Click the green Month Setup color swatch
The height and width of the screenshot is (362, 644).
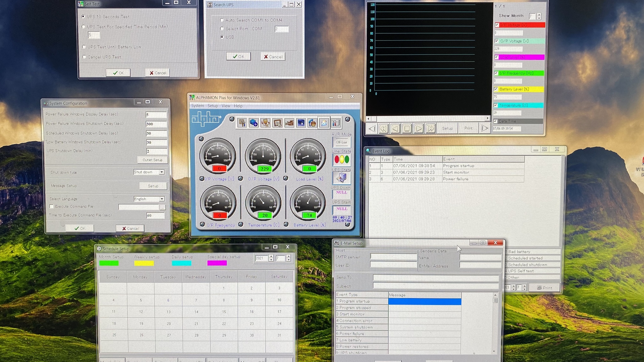click(109, 263)
